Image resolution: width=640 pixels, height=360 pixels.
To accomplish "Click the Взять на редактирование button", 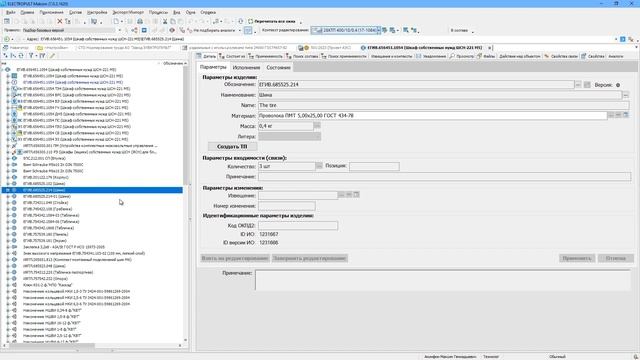I will pos(235,258).
